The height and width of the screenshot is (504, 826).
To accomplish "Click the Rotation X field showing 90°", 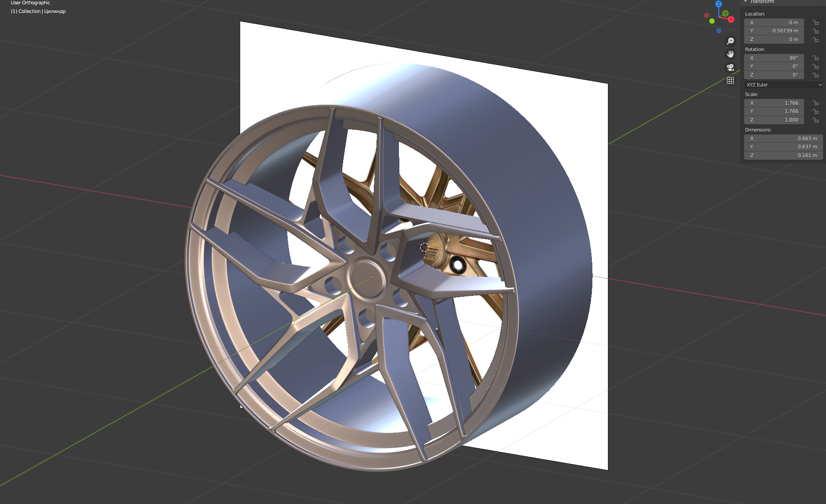I will point(774,58).
